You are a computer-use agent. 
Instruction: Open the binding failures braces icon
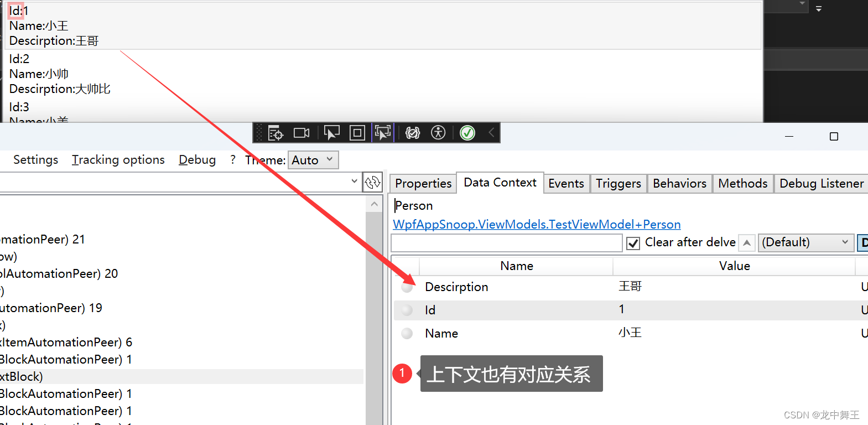click(x=413, y=133)
